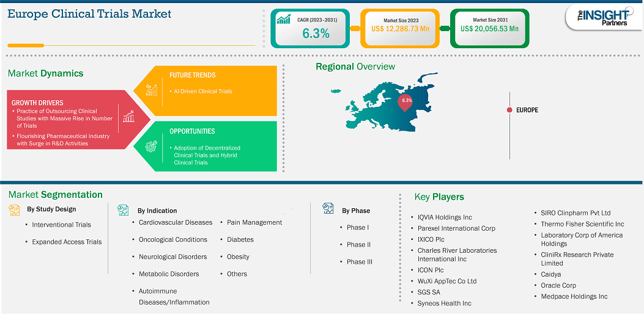This screenshot has height=320, width=644.
Task: Click 'Expanded Access Trials' item
Action: coord(67,242)
